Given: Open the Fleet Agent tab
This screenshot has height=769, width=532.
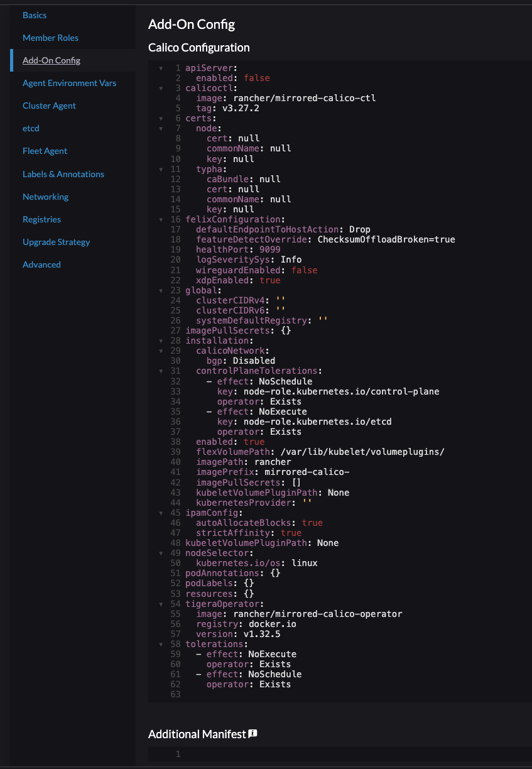Looking at the screenshot, I should click(x=45, y=151).
